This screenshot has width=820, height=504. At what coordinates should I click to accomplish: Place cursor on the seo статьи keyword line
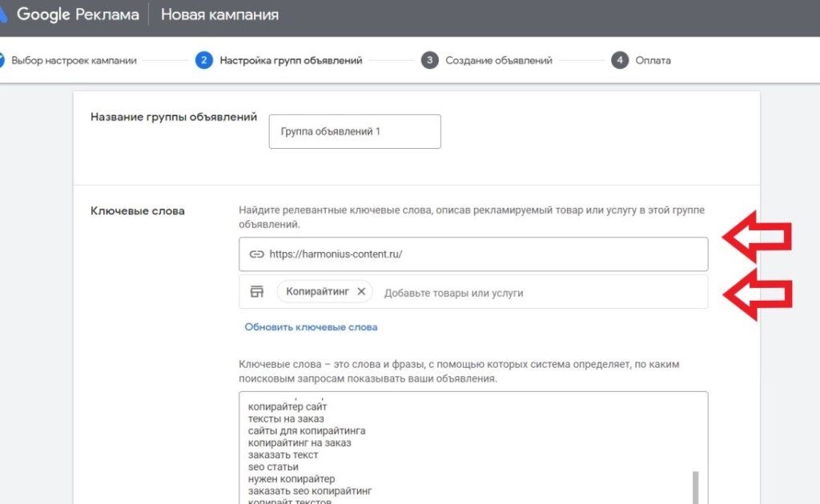pyautogui.click(x=273, y=467)
